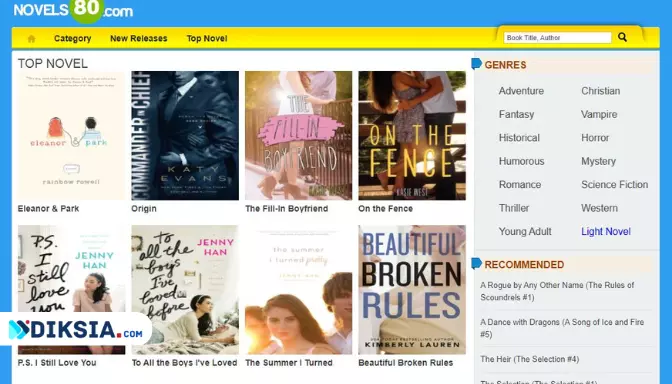Open the Commander in Chief book cover
672x384 pixels.
[x=185, y=135]
